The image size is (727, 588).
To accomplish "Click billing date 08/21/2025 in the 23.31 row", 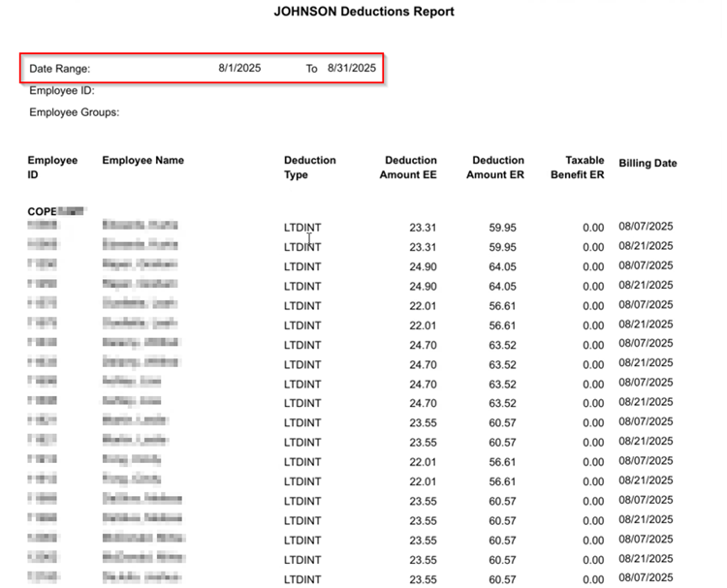I will pos(646,246).
